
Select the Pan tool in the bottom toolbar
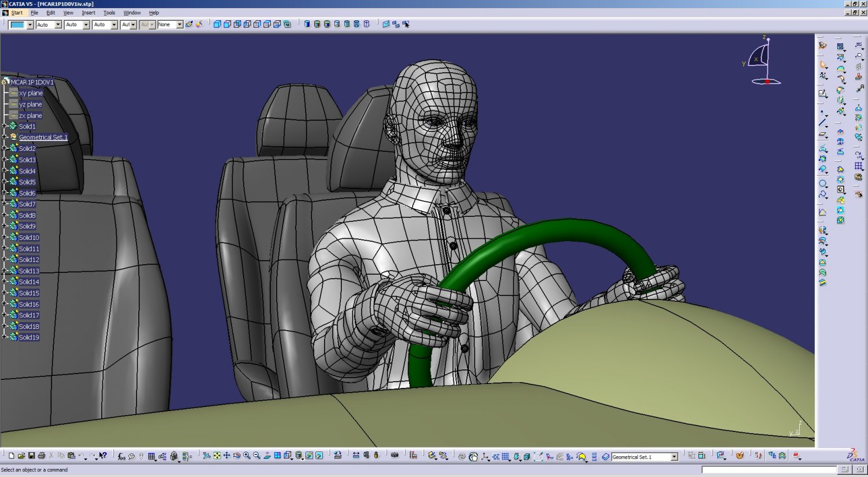pyautogui.click(x=227, y=456)
